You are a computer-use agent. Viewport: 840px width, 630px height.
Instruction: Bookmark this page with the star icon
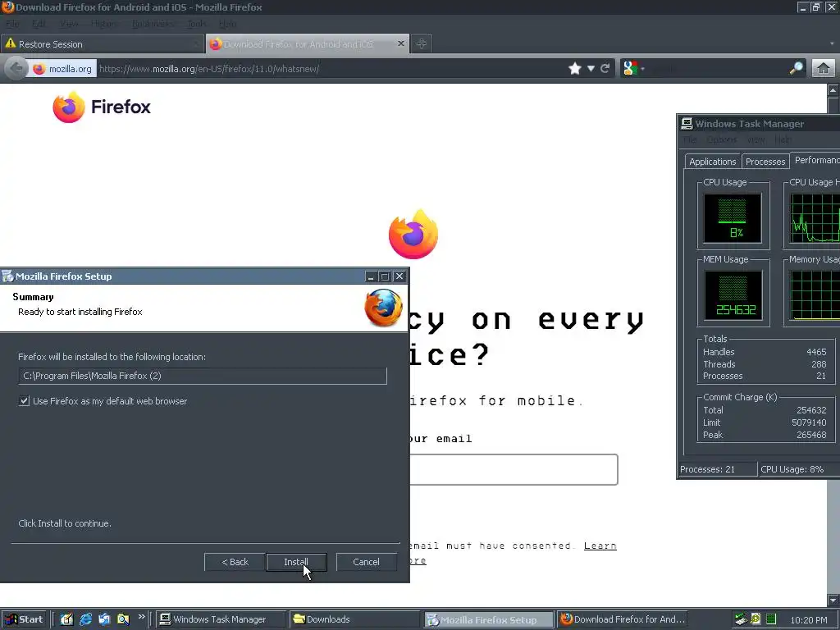(575, 69)
